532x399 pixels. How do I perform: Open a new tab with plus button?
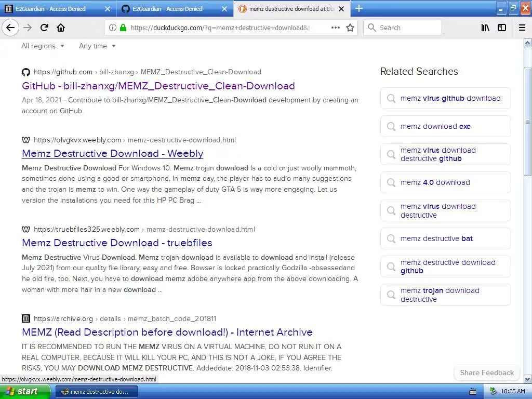click(x=358, y=8)
